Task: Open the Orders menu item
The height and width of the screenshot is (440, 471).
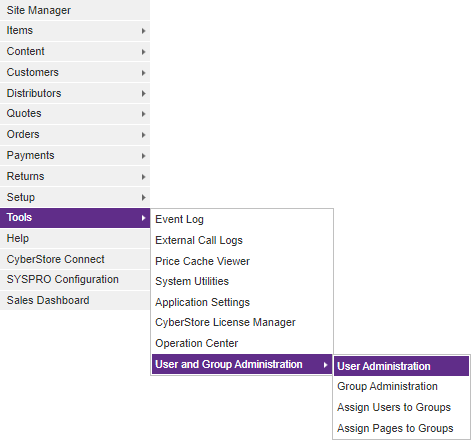Action: tap(75, 135)
